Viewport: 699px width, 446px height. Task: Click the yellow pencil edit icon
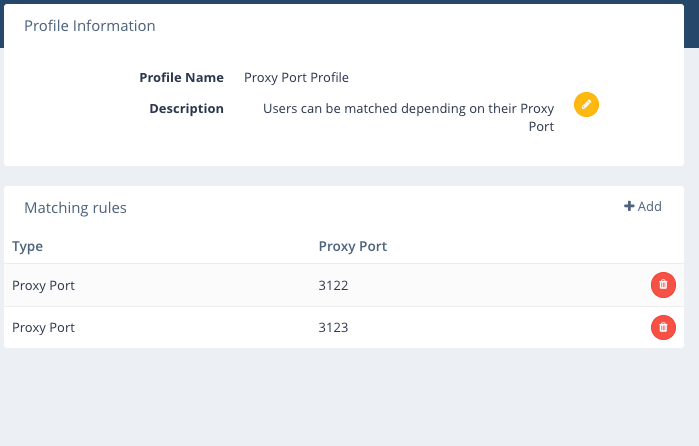tap(586, 104)
